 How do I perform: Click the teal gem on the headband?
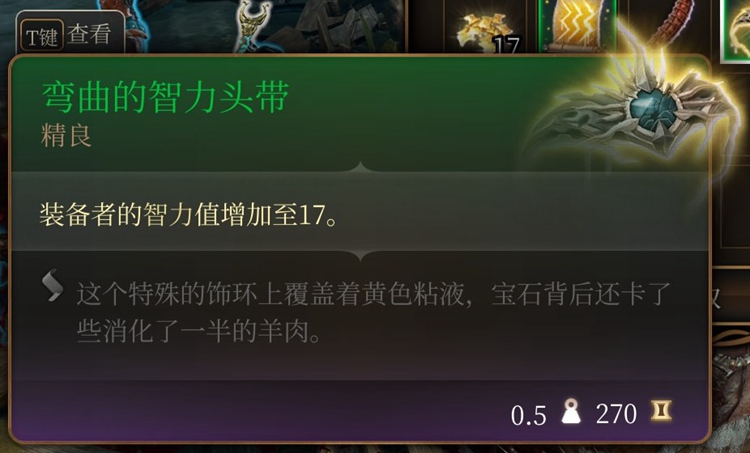653,108
